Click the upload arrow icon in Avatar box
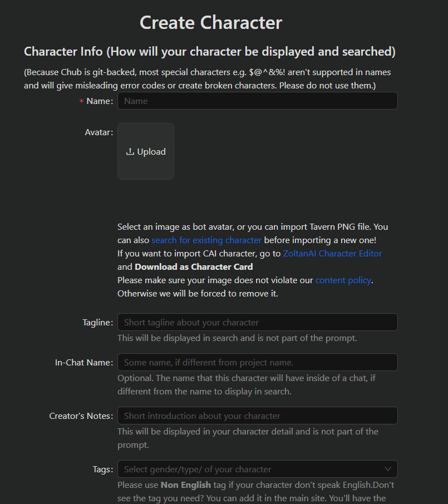This screenshot has height=504, width=448. coord(130,151)
